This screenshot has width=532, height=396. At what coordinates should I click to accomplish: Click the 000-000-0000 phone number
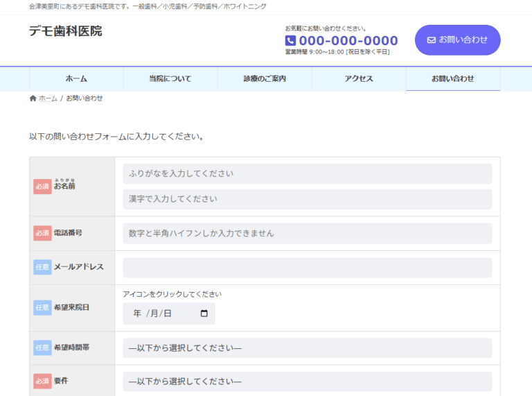click(x=348, y=41)
